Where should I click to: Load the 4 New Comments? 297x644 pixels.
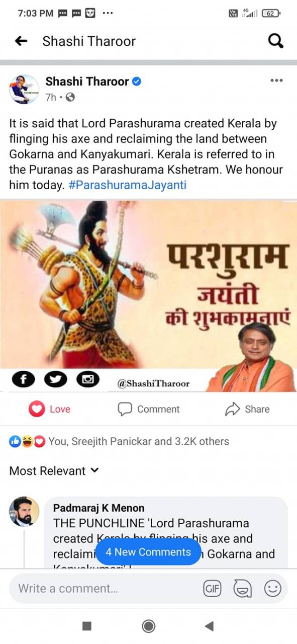pos(148,552)
